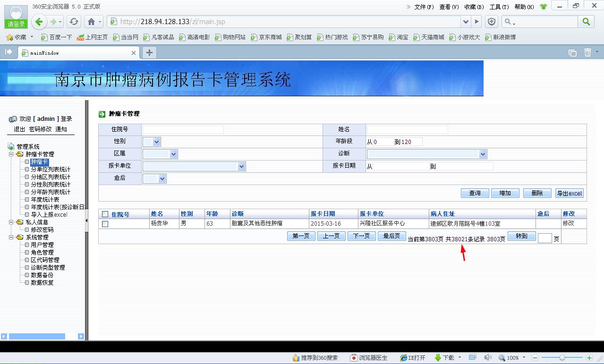Click the 删除 button
The width and height of the screenshot is (604, 364).
point(537,193)
